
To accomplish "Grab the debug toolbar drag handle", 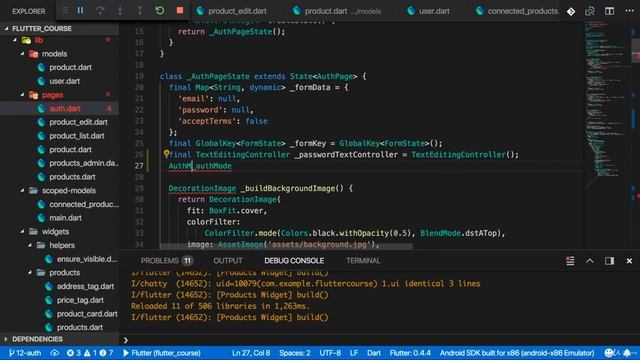I will 65,11.
